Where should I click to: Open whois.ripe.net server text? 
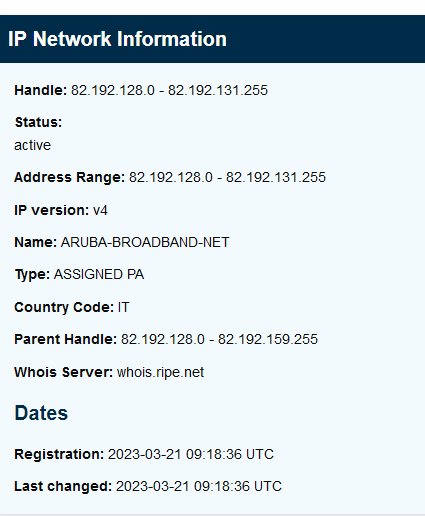[x=160, y=372]
